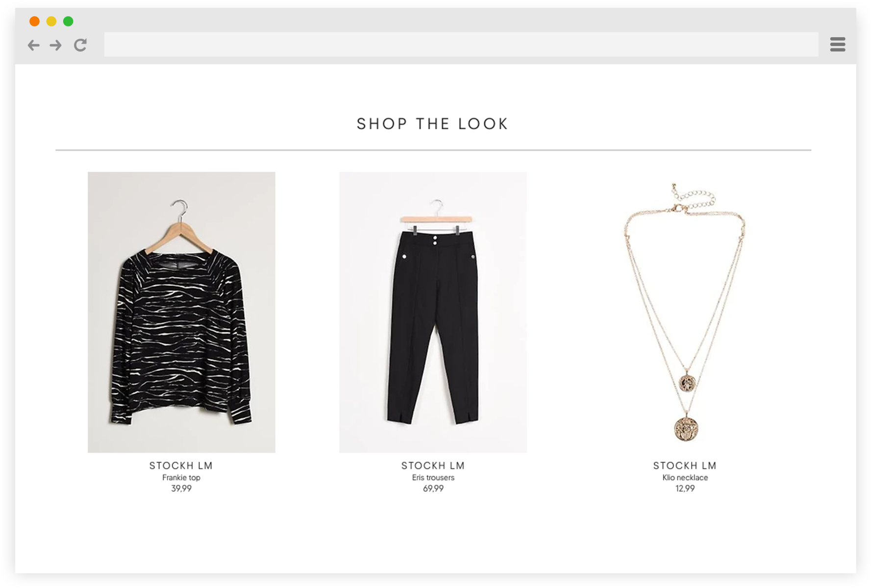Open the hamburger menu icon
This screenshot has width=871, height=588.
[x=838, y=44]
